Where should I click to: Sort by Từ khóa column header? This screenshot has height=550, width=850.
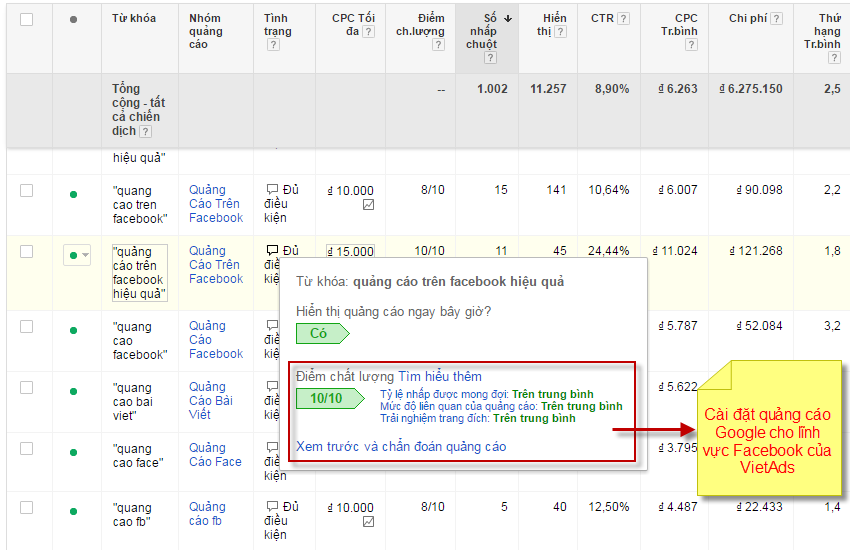click(x=134, y=18)
